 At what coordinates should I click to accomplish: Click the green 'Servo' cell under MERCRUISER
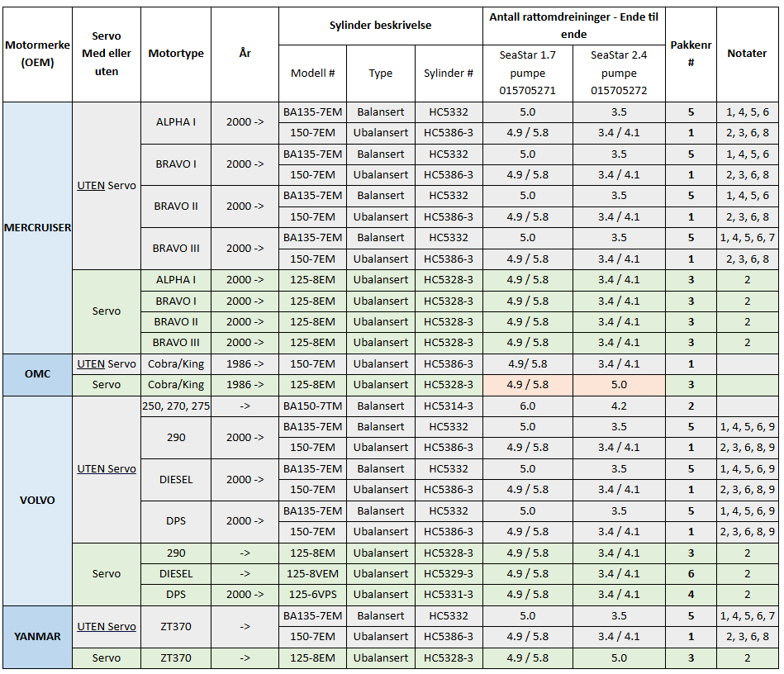107,311
